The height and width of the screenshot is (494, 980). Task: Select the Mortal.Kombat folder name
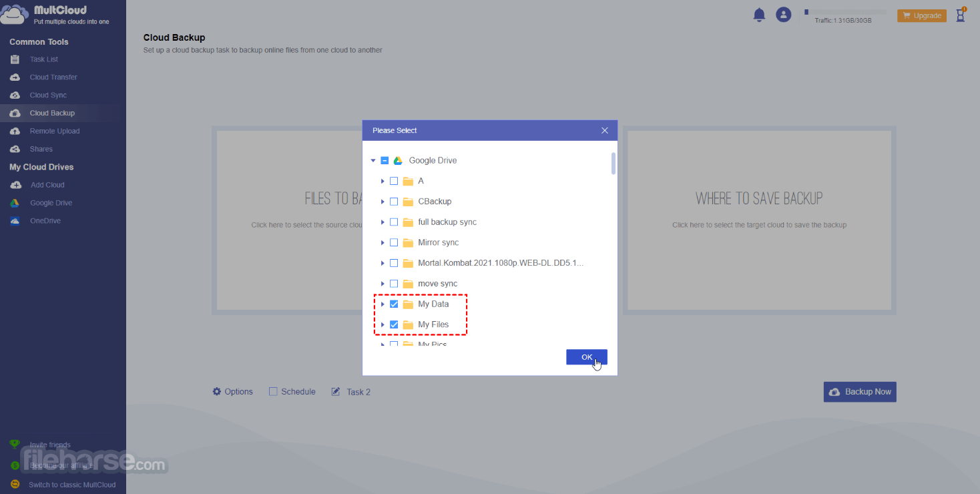[x=501, y=263]
